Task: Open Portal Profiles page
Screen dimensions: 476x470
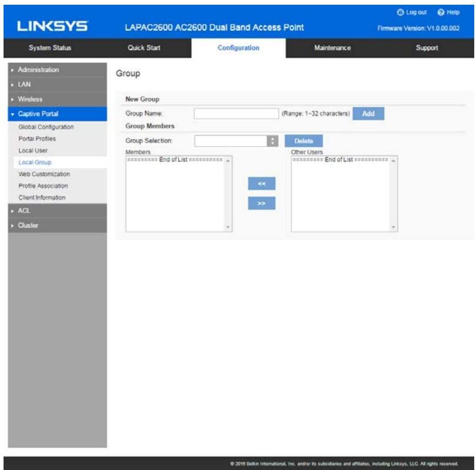Action: click(x=37, y=139)
